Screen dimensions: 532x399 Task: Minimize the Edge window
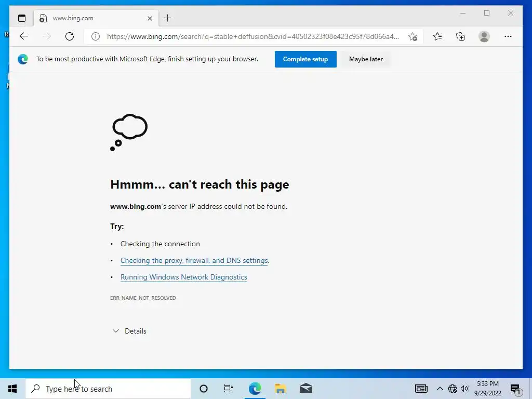[463, 13]
